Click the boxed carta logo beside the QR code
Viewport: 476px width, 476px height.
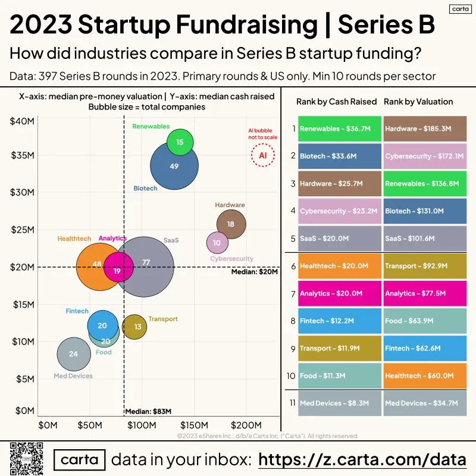[80, 459]
